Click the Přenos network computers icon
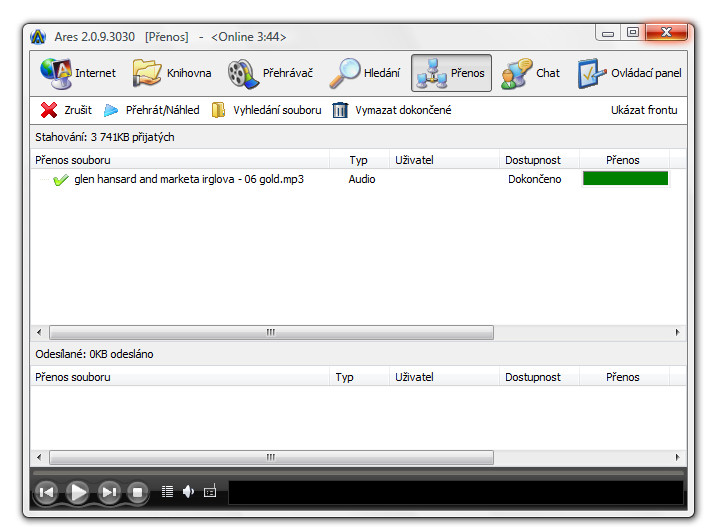This screenshot has height=529, width=709. coord(431,73)
